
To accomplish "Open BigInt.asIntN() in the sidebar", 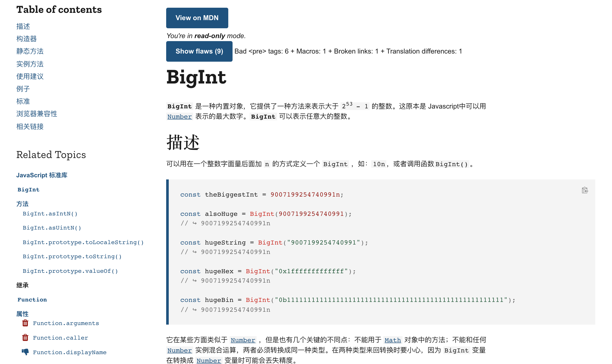I will point(50,214).
